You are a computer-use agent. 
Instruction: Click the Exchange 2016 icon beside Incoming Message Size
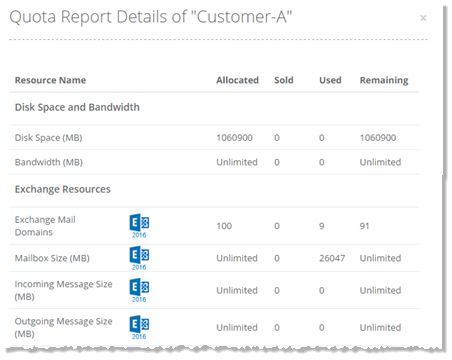pyautogui.click(x=139, y=290)
